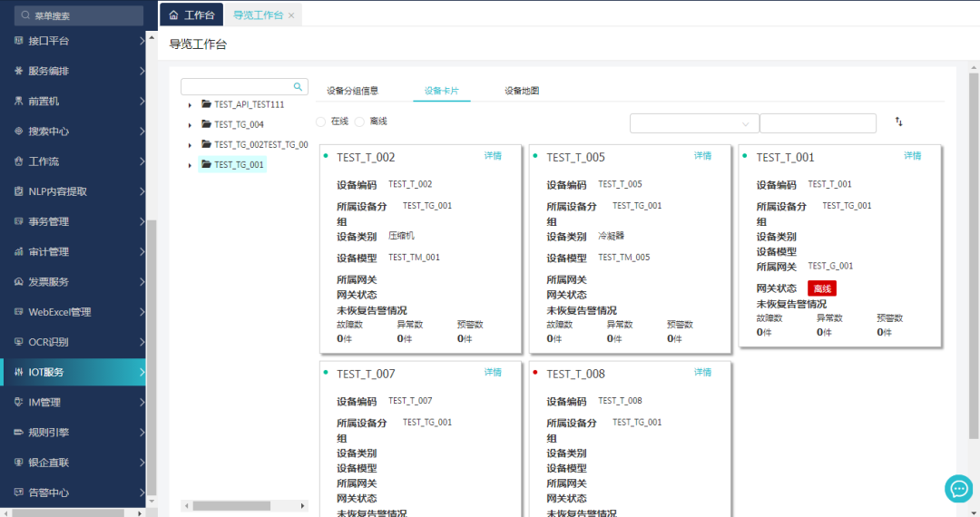Click the IOT服务 sidebar icon
The image size is (980, 517).
coord(18,372)
